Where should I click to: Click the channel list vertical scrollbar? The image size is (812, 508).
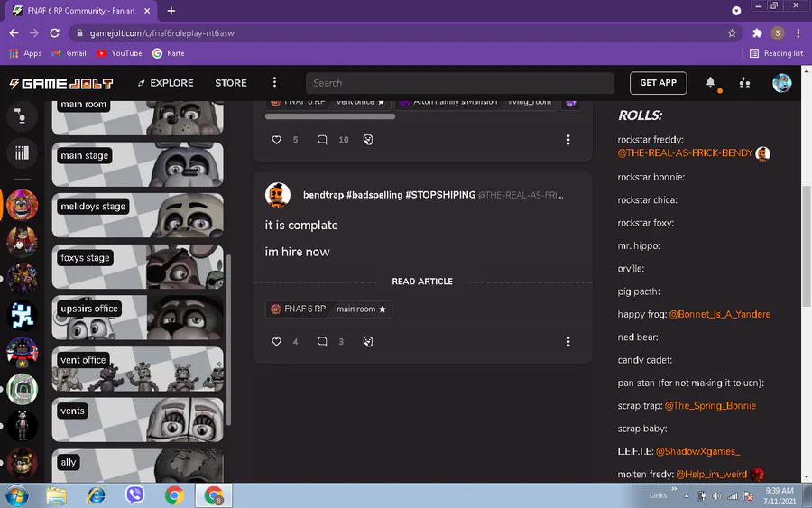pos(228,339)
